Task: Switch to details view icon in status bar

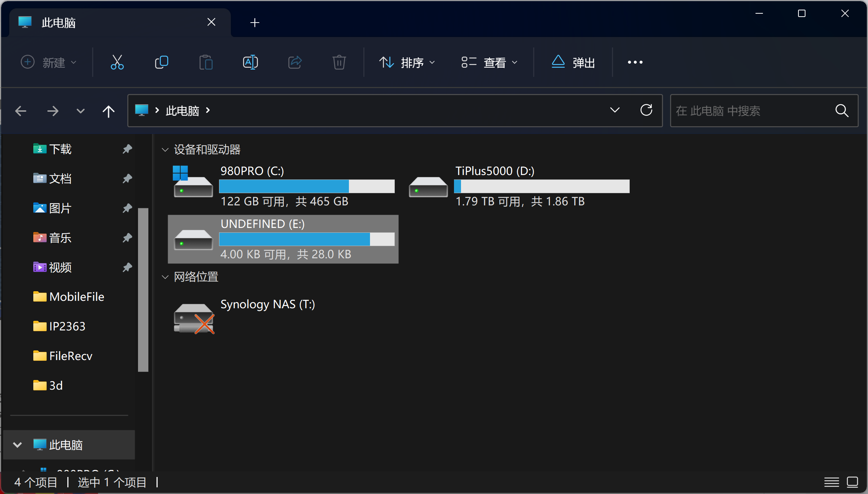Action: 831,482
